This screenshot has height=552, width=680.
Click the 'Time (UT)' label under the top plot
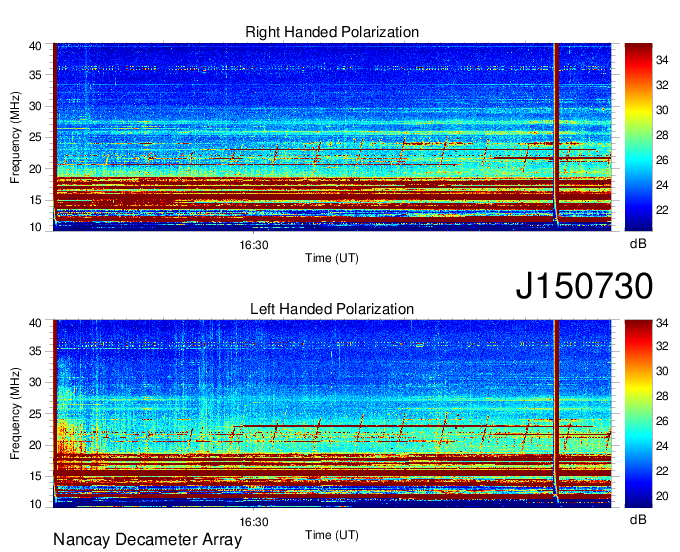click(x=332, y=258)
